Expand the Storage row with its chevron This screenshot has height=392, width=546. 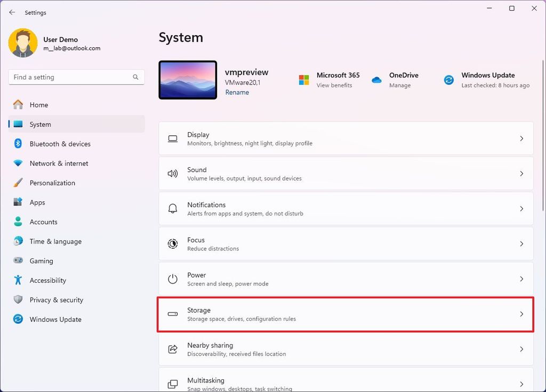tap(521, 314)
